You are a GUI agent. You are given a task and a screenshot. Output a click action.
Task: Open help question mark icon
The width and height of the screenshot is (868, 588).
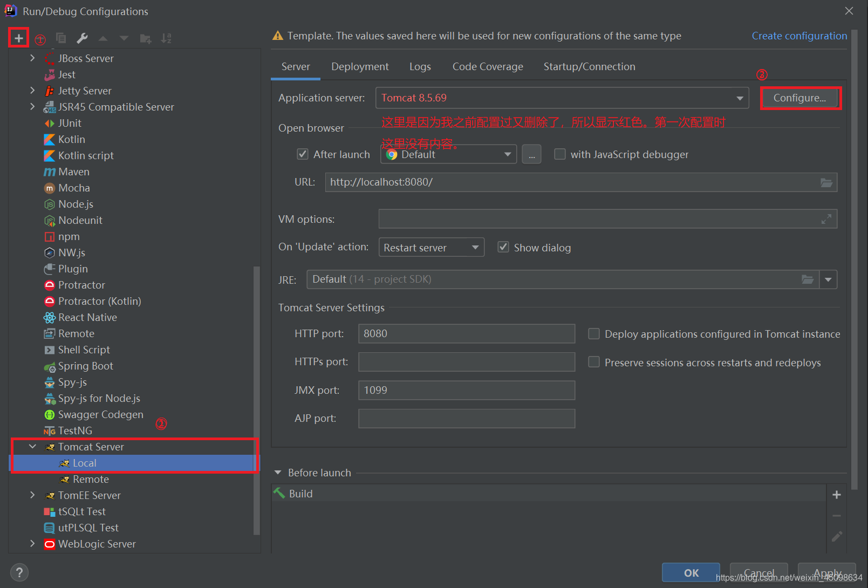pyautogui.click(x=19, y=572)
